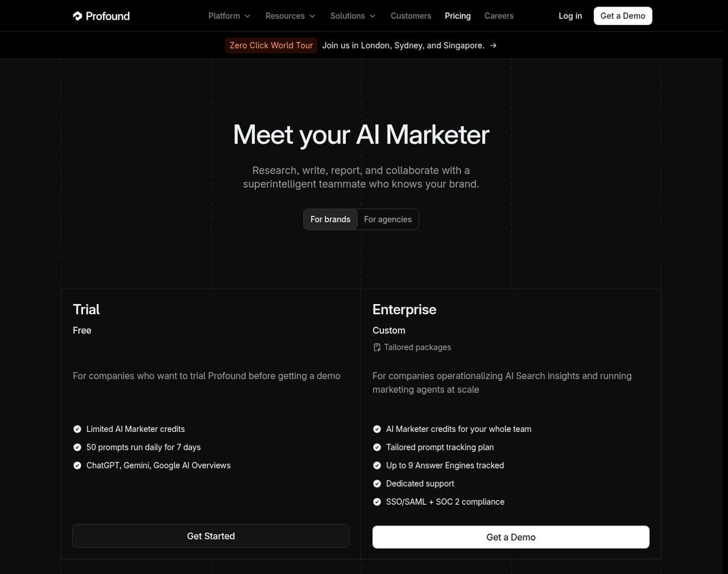Click the Tailored packages text

coord(417,347)
